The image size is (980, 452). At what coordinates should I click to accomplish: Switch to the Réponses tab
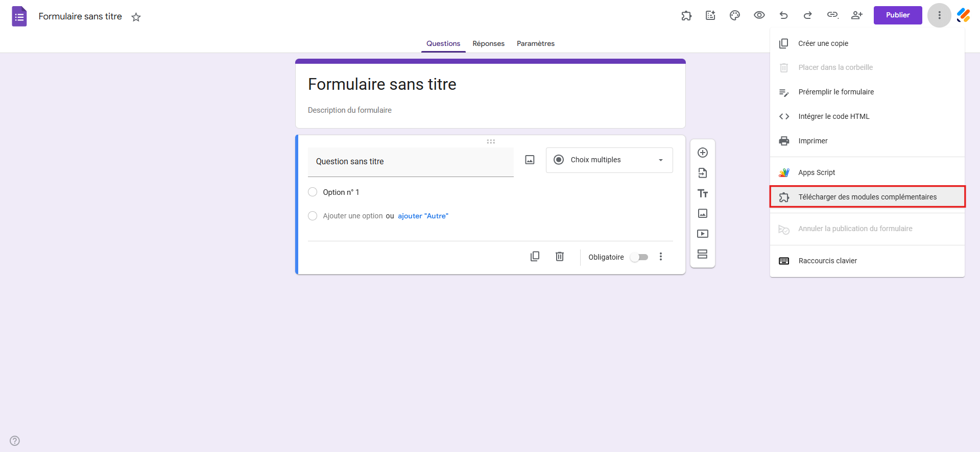pos(488,43)
